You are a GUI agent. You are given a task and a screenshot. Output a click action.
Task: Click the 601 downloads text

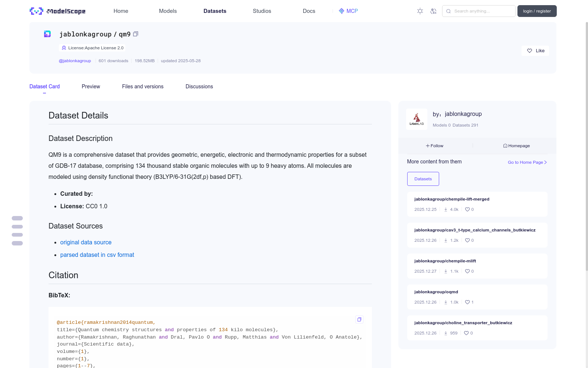coord(113,61)
